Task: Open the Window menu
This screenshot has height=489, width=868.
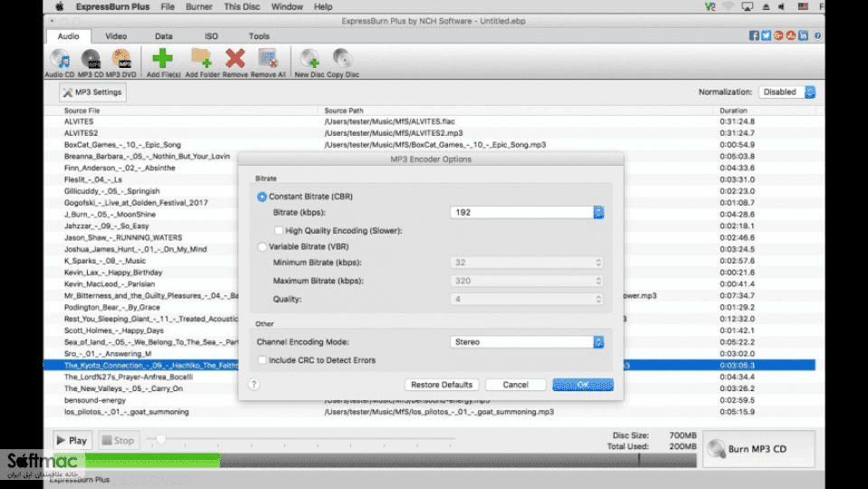Action: (287, 6)
